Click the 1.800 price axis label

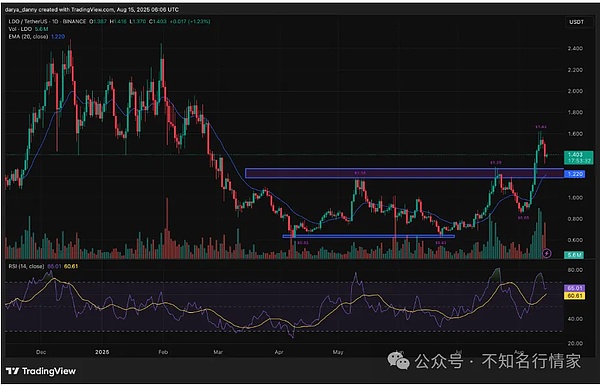pos(576,113)
